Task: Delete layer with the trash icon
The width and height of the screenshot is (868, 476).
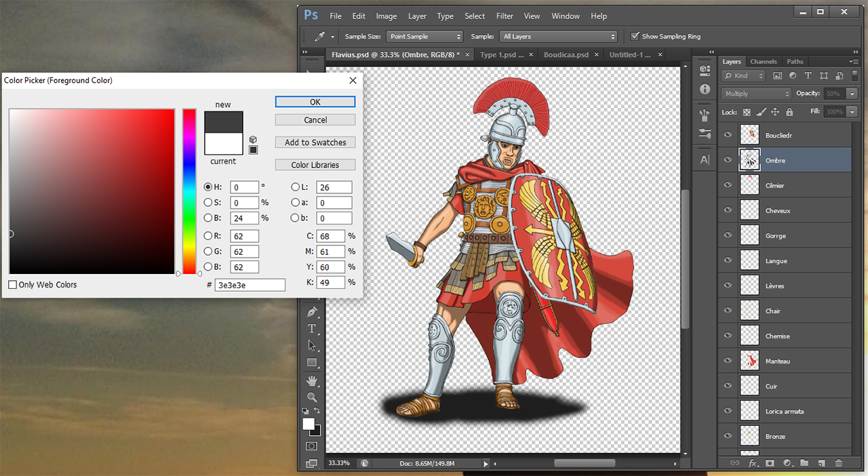Action: click(x=839, y=463)
